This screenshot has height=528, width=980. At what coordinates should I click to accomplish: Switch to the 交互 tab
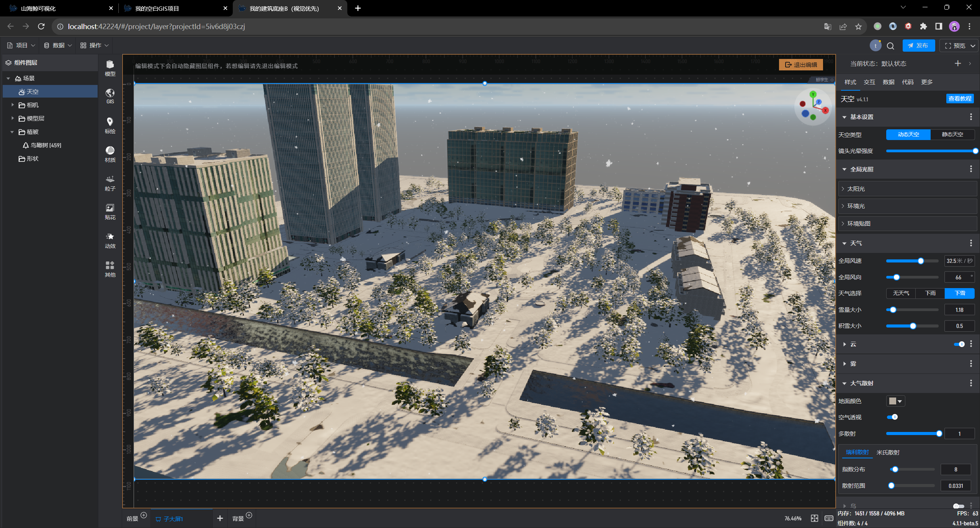869,82
